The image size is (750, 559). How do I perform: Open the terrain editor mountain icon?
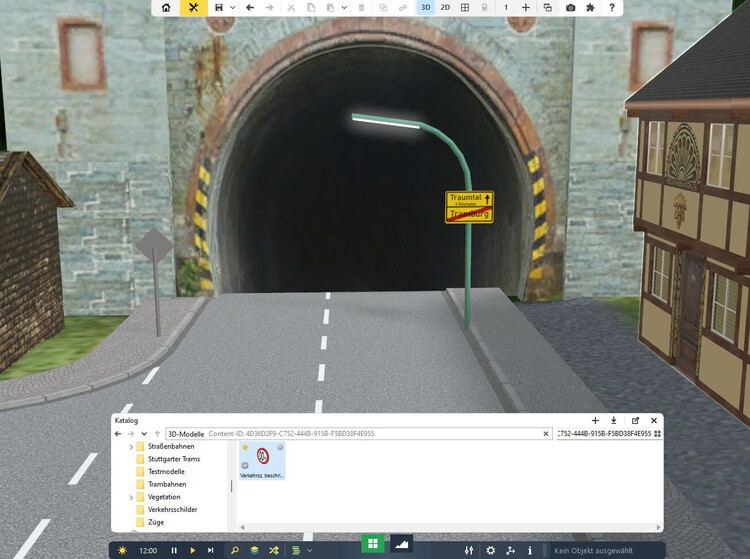coord(401,543)
